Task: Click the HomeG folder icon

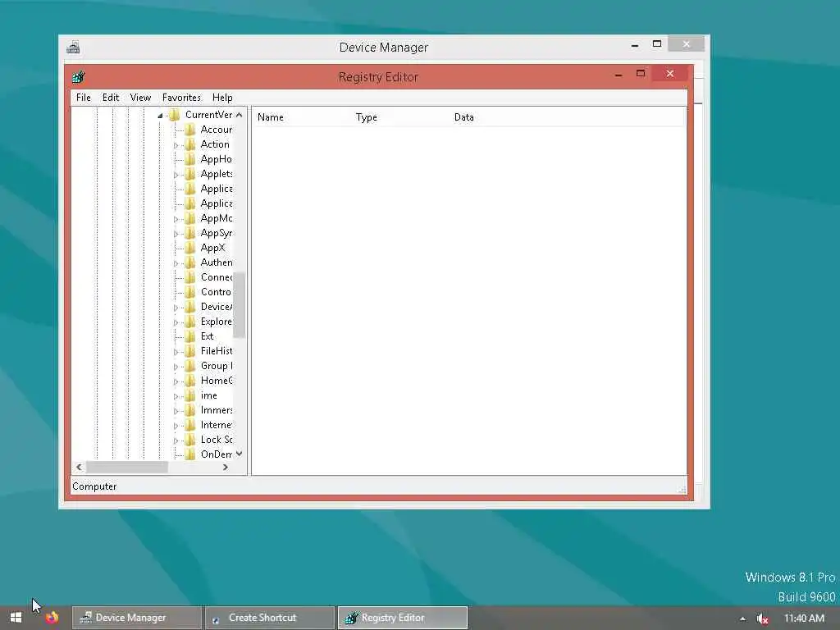Action: click(x=189, y=381)
